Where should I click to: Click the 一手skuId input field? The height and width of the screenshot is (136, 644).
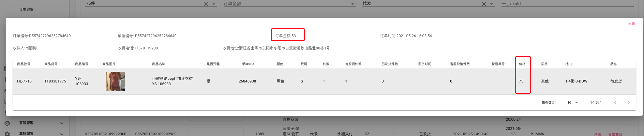pyautogui.click(x=567, y=4)
